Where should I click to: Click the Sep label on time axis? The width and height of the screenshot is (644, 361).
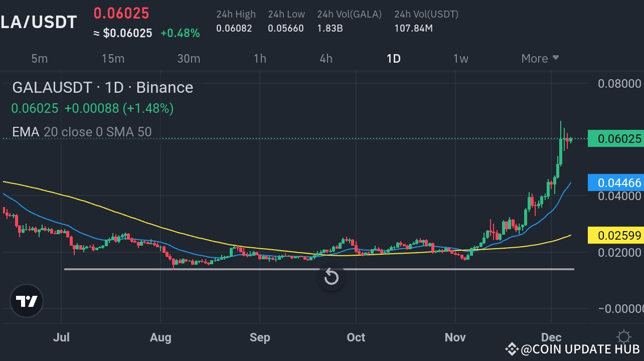pyautogui.click(x=260, y=337)
